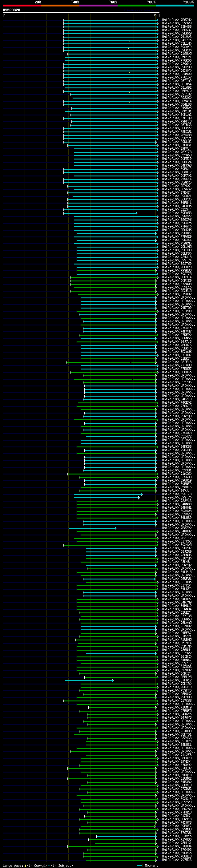Select hit label UniRef100_Q24JJ8

177,257
